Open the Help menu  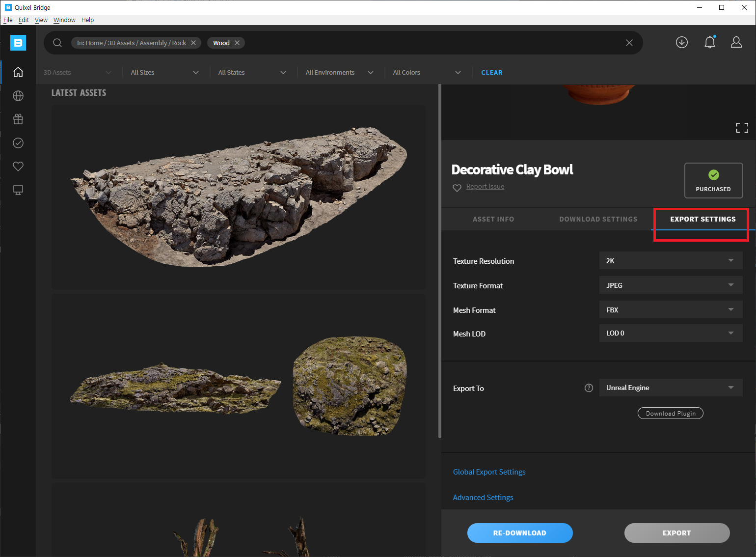coord(88,20)
